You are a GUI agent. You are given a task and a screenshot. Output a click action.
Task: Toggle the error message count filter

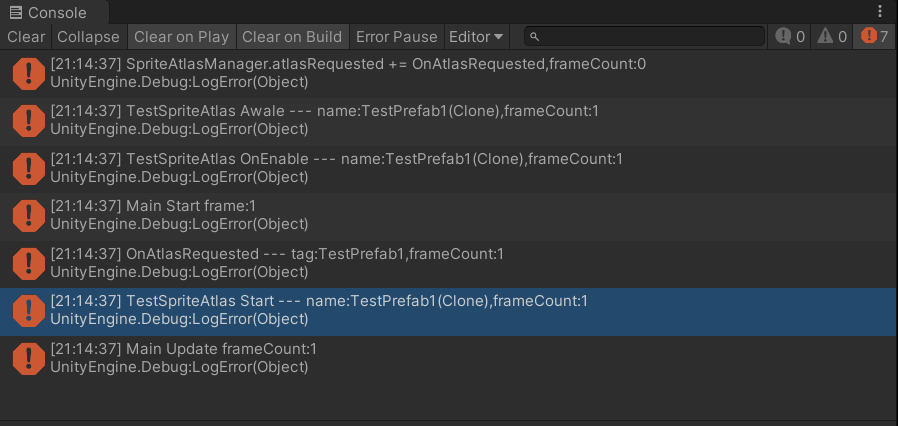(874, 36)
